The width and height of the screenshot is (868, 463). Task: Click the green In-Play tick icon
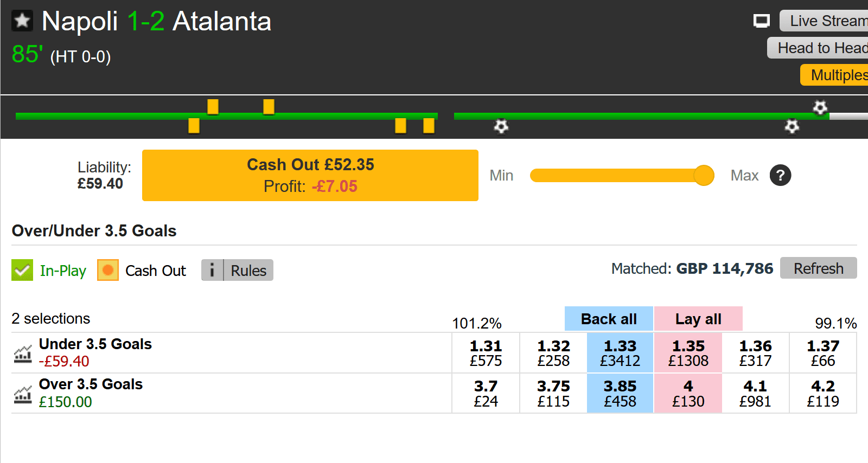(x=22, y=270)
